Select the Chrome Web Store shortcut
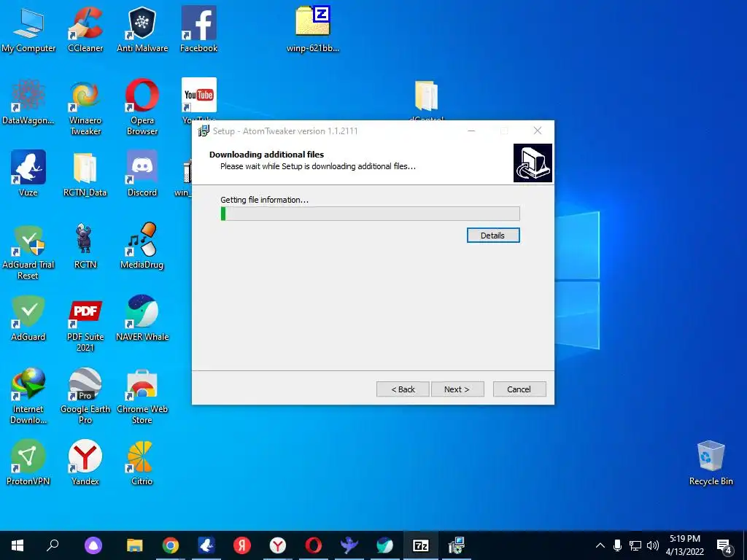 (142, 396)
